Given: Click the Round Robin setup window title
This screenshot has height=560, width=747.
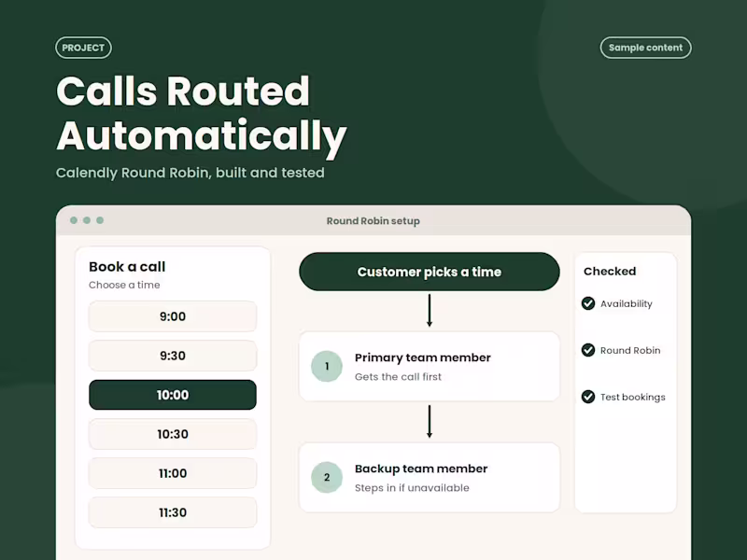Looking at the screenshot, I should pyautogui.click(x=373, y=221).
